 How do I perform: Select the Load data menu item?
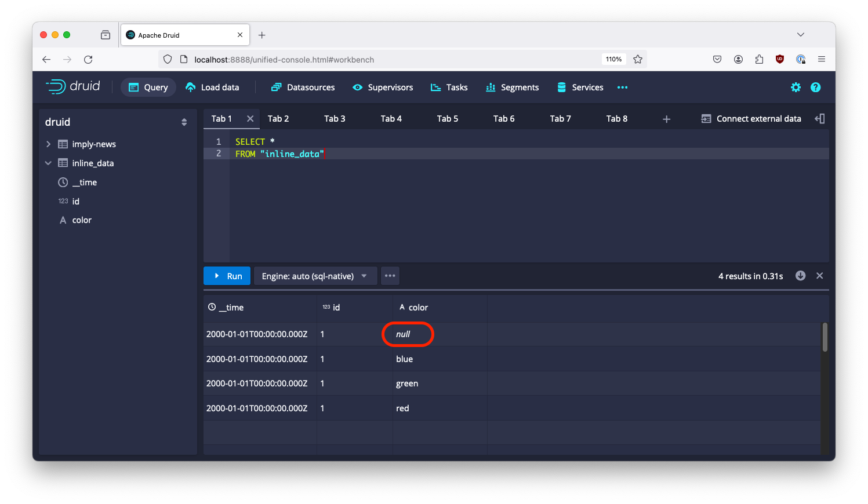pos(213,87)
